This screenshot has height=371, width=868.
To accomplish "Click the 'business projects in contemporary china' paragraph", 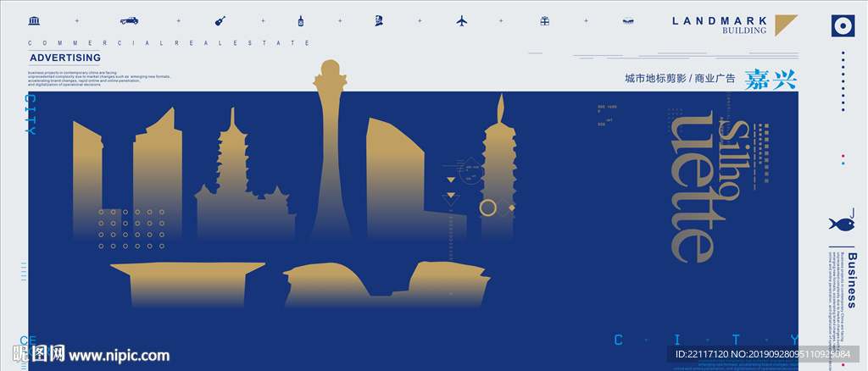I will coord(100,79).
